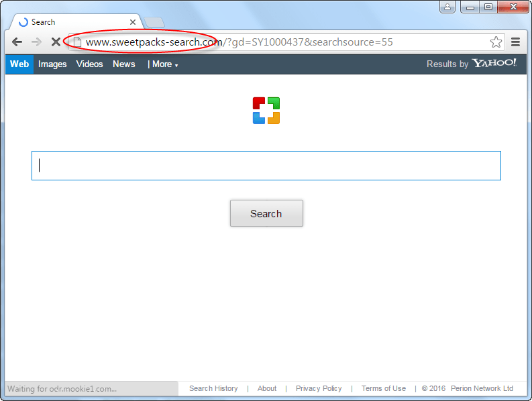
Task: Open the Search History link
Action: tap(213, 388)
